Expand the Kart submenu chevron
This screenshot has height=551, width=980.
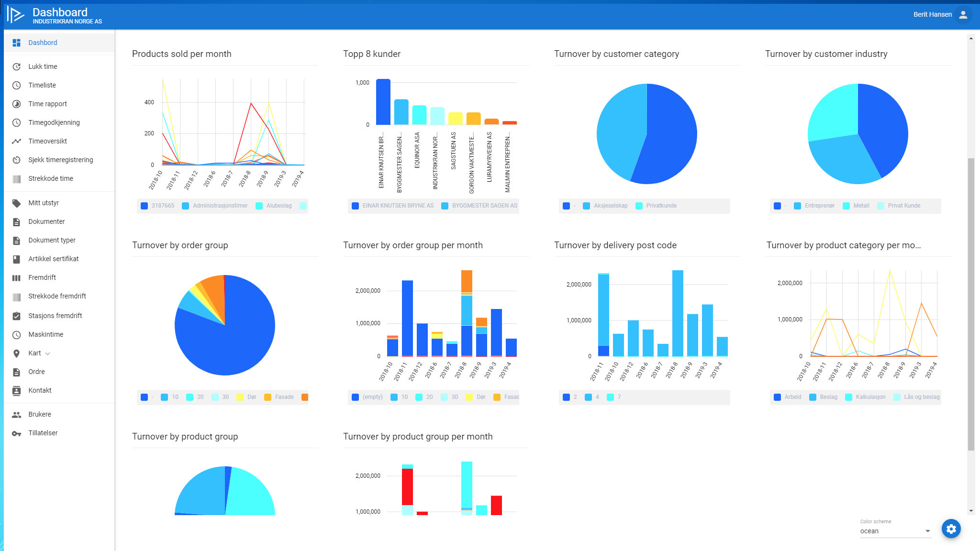(47, 353)
